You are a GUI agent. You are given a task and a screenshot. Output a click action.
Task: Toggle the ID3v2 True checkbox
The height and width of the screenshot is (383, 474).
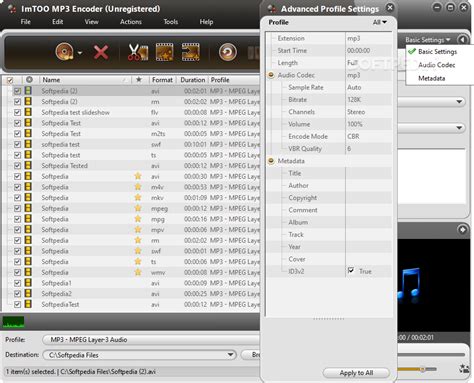point(351,270)
